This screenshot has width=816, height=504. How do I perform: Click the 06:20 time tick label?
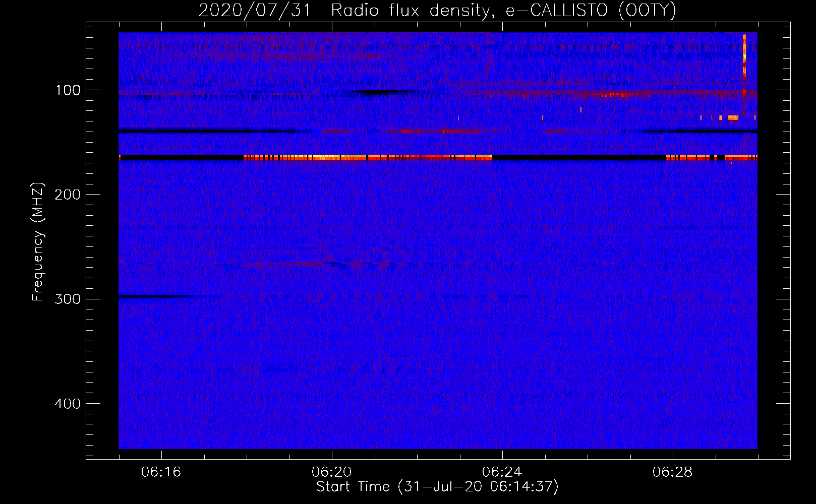point(332,472)
